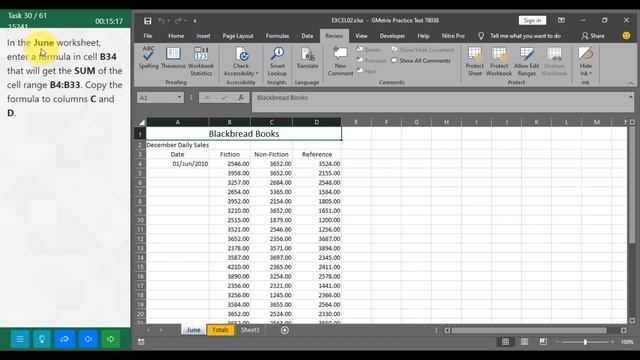Image resolution: width=640 pixels, height=360 pixels.
Task: Click the horizontal scrollbar right arrow
Action: pos(624,330)
